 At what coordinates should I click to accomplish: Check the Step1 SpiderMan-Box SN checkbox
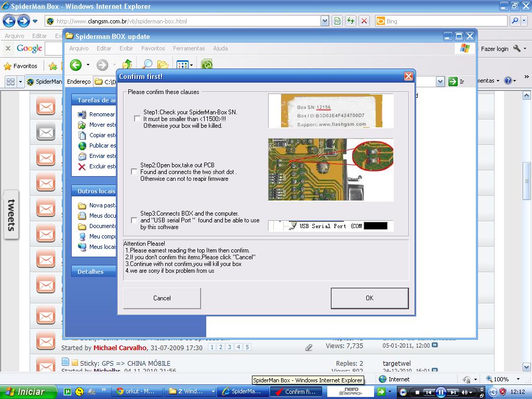tap(137, 119)
